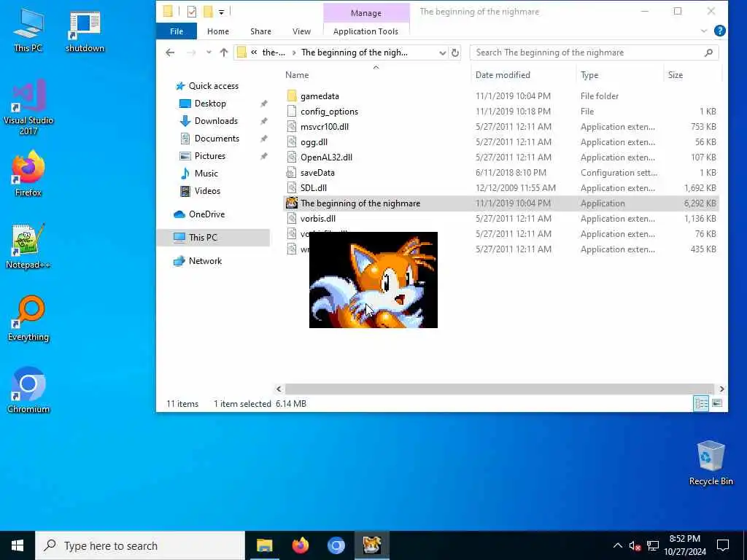Click the Manage contextual tab
The width and height of the screenshot is (747, 560).
click(x=366, y=13)
